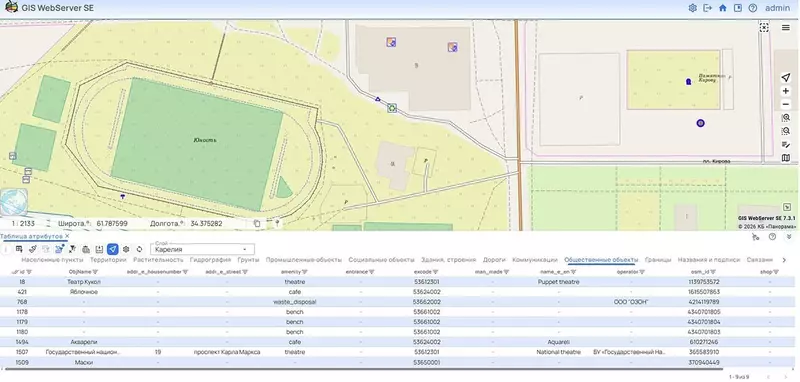Click the filter with dot toolbar icon
The width and height of the screenshot is (800, 382).
point(59,249)
